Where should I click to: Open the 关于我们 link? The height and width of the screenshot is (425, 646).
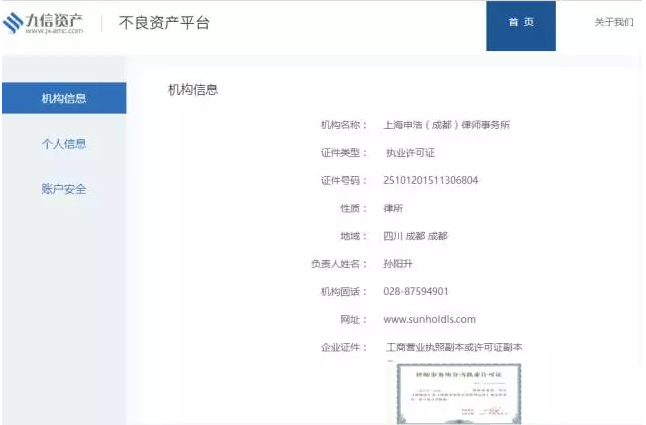(613, 22)
